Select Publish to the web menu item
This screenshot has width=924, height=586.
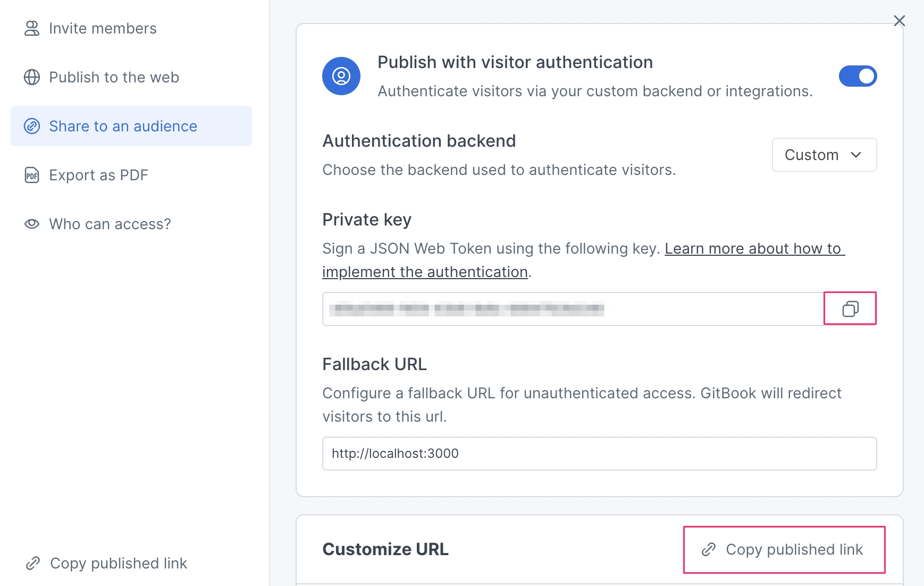coord(114,77)
